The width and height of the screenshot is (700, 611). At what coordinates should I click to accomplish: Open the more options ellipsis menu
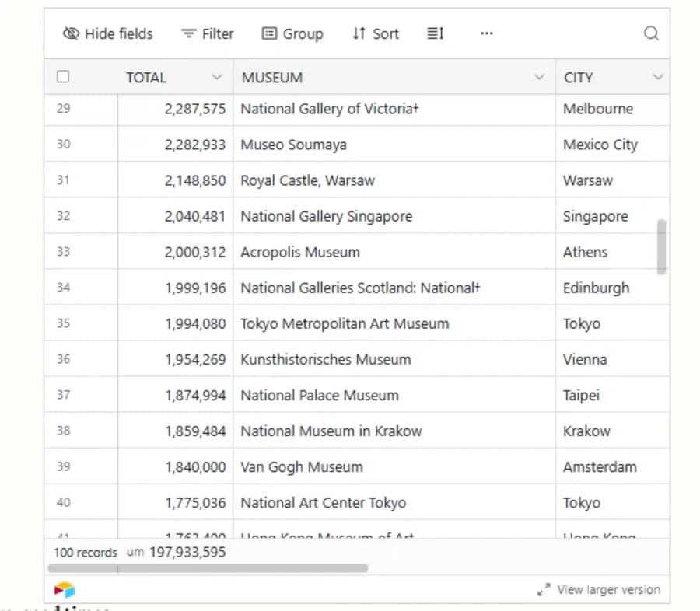pyautogui.click(x=487, y=33)
